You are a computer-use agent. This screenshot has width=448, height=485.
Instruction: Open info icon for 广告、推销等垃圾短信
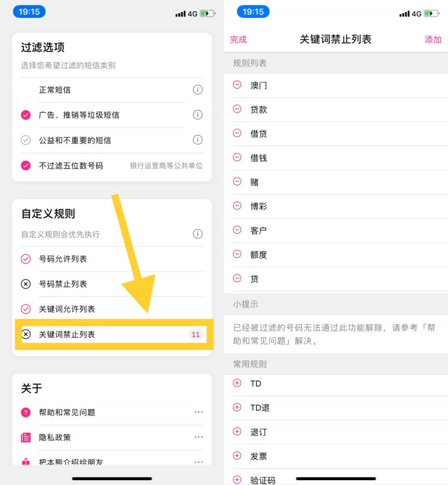click(197, 115)
